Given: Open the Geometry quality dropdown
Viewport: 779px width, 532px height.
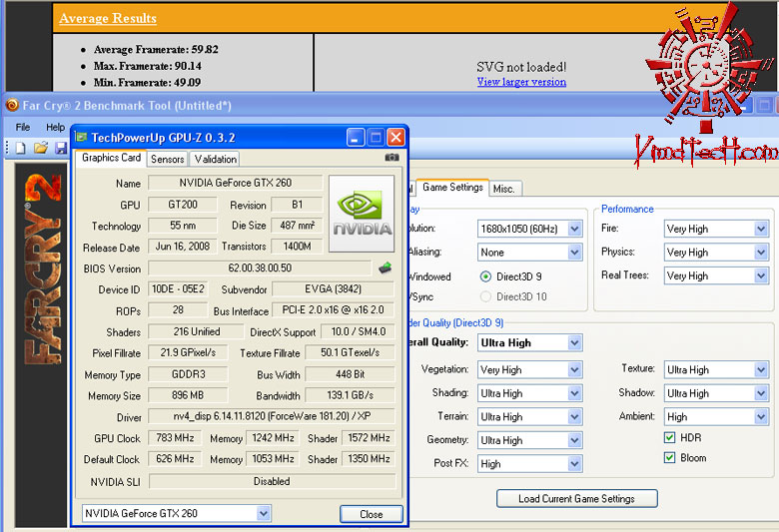Looking at the screenshot, I should click(529, 440).
